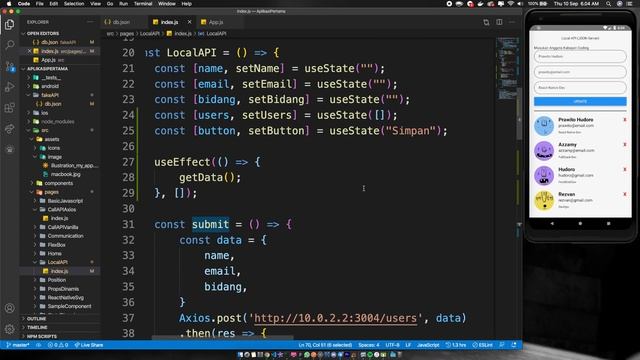The image size is (640, 360).
Task: Delete Azzamy user with red X
Action: 625,144
